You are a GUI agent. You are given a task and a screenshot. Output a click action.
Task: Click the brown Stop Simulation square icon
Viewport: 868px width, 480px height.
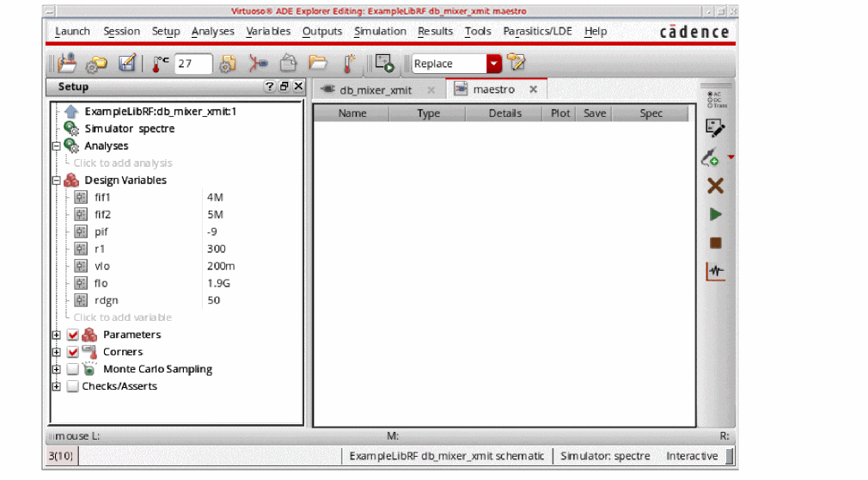click(715, 243)
